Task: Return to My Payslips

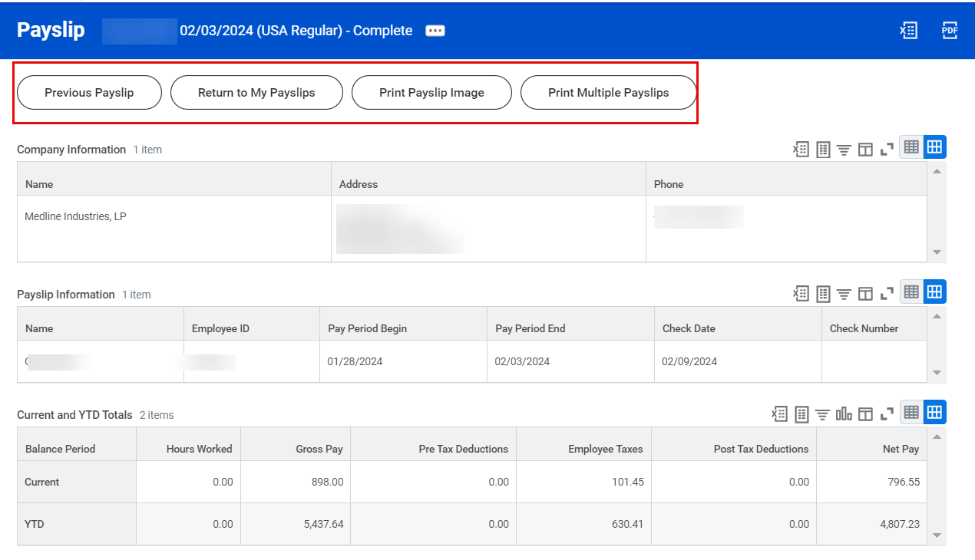Action: click(x=256, y=92)
